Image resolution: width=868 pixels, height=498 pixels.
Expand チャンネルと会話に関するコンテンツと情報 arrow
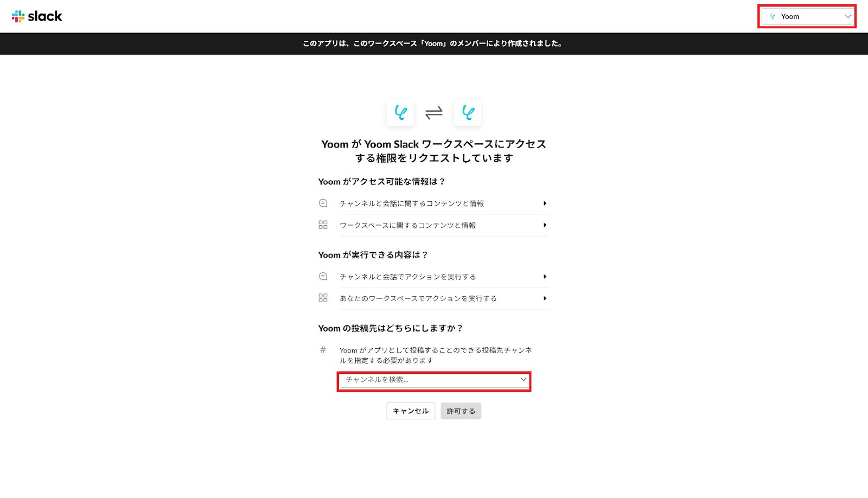tap(545, 203)
